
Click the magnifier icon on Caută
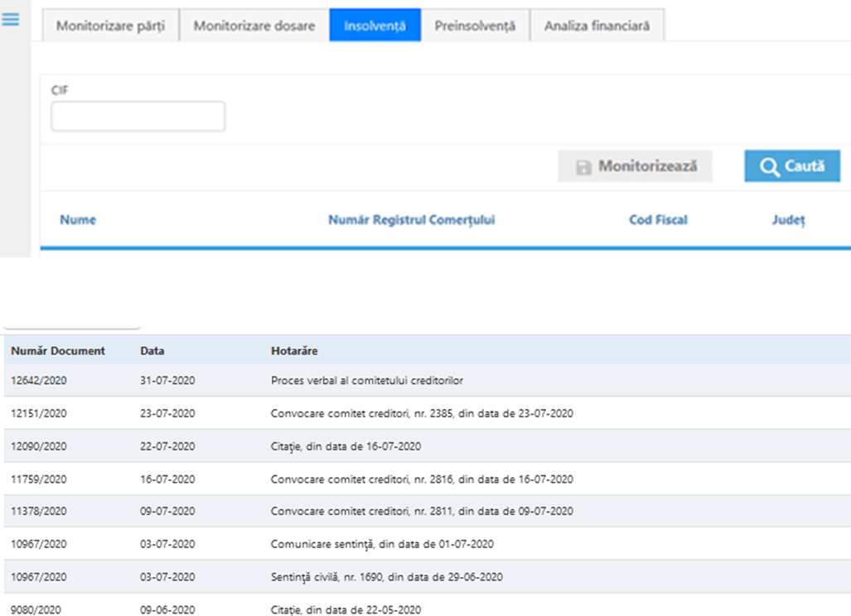pos(768,166)
